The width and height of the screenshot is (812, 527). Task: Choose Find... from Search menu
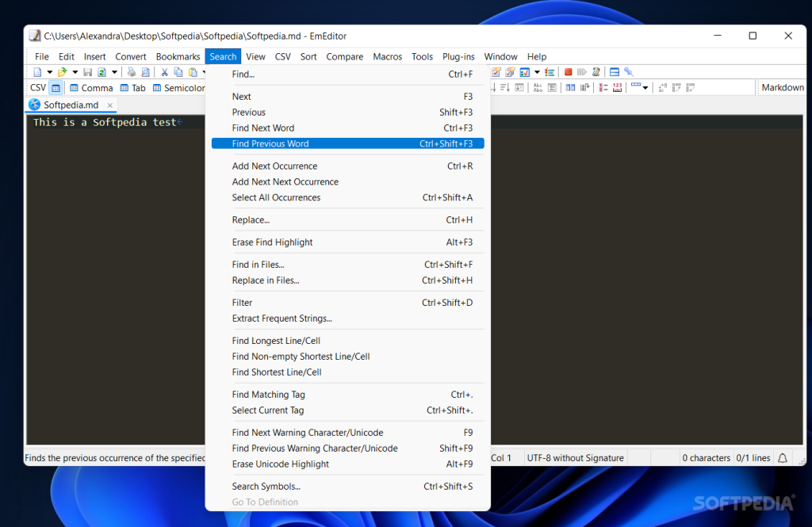(347, 74)
